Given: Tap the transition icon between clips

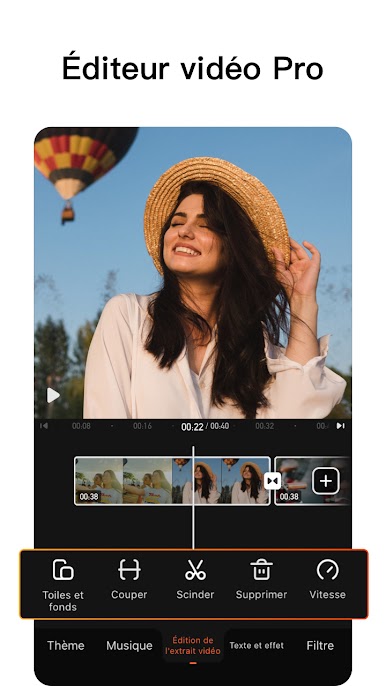Looking at the screenshot, I should (x=272, y=481).
